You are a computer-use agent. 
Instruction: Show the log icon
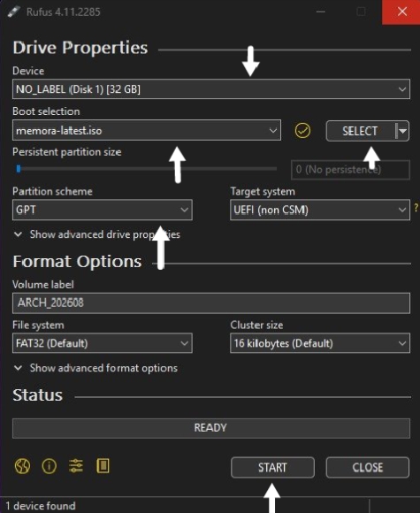coord(103,466)
